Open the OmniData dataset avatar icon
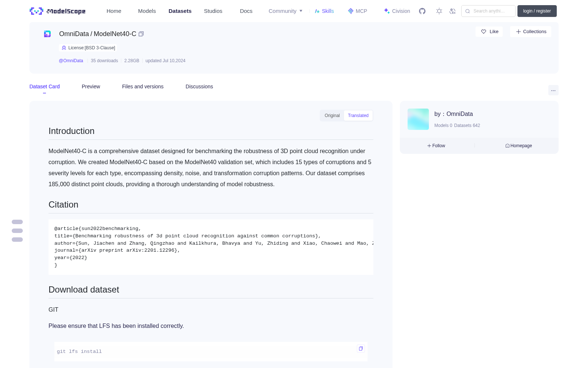Viewport: 588px width, 368px height. tap(47, 34)
